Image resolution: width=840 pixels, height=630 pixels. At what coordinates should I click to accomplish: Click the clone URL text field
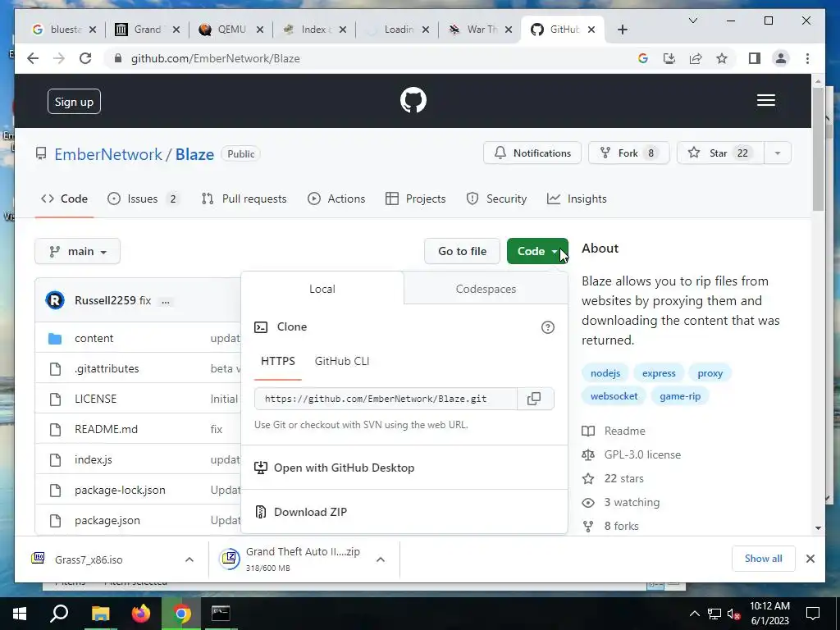tap(386, 399)
